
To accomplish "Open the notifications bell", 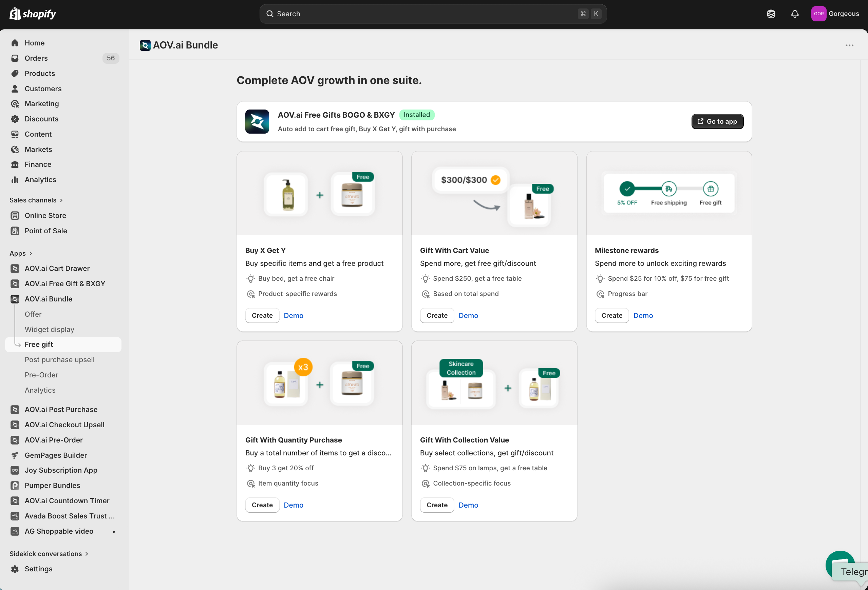I will click(795, 14).
